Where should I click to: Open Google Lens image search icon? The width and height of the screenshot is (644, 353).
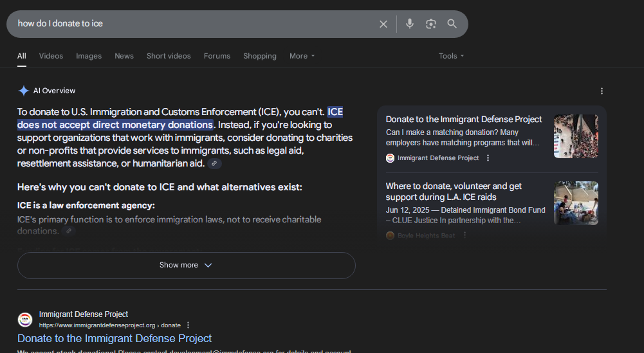click(x=430, y=24)
